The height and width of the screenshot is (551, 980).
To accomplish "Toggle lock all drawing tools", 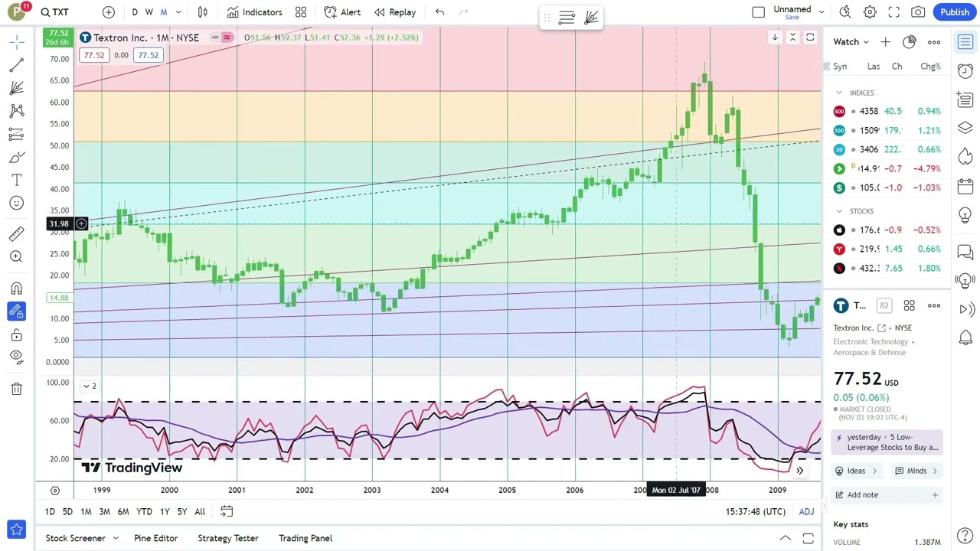I will coord(17,334).
